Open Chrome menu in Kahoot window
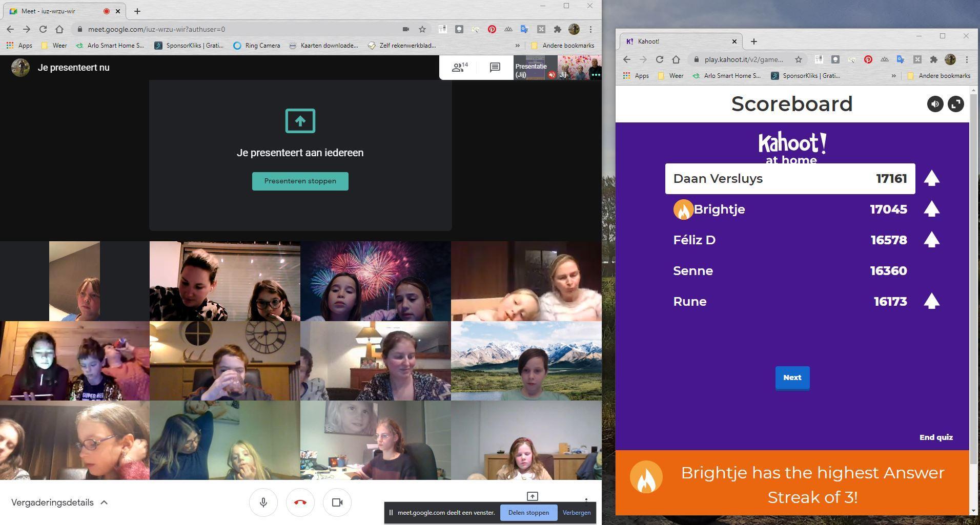The height and width of the screenshot is (525, 980). point(967,59)
